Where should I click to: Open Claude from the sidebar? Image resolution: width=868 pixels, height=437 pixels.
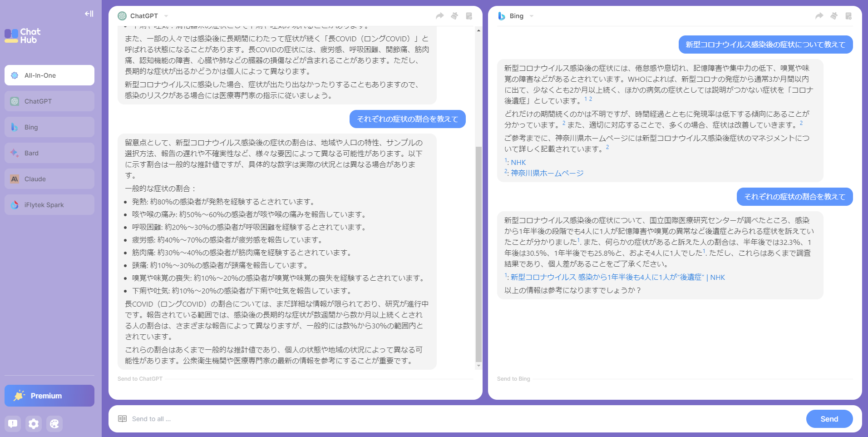[x=49, y=179]
